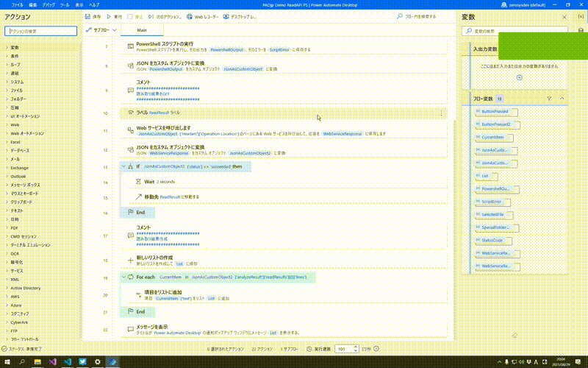Click the display message action icon
Screen dimensions: 588x368
coord(131,329)
